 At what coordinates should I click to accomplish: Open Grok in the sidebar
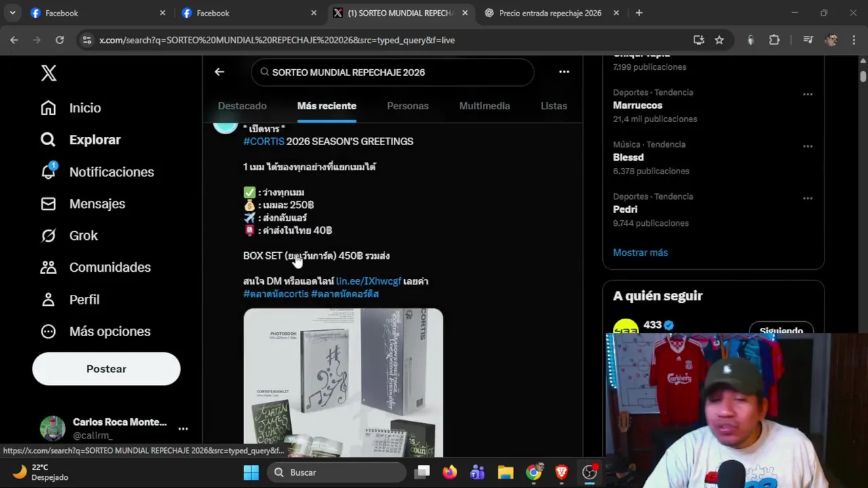[x=69, y=235]
